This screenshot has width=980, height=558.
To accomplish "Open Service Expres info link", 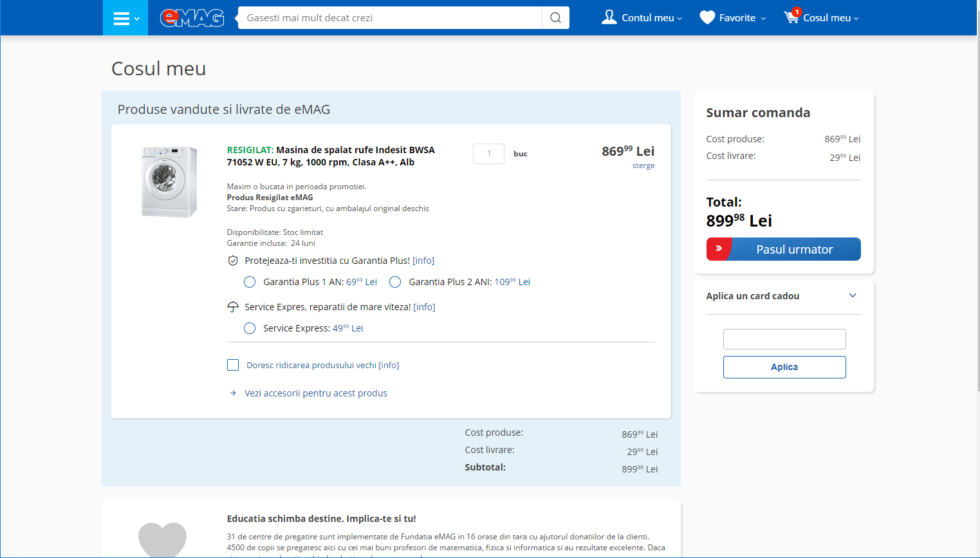I will pos(424,307).
